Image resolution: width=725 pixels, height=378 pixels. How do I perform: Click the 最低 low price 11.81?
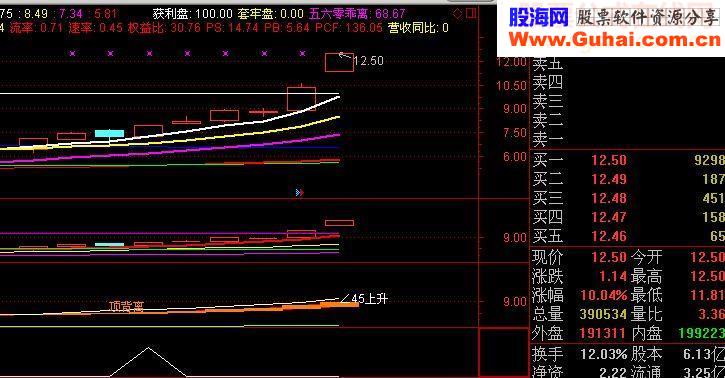tap(707, 295)
